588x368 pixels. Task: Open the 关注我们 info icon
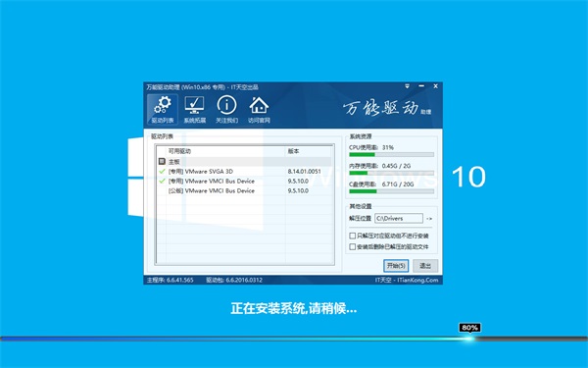(x=227, y=109)
